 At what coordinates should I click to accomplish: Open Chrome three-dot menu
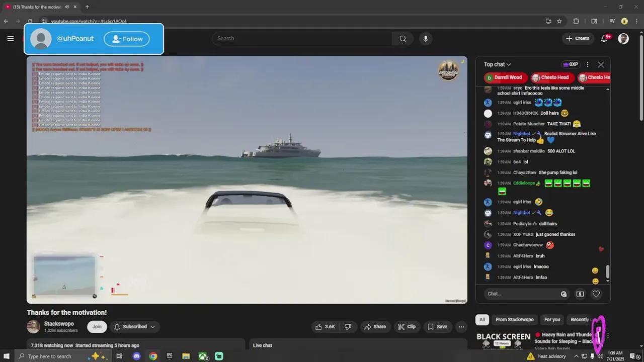point(635,21)
